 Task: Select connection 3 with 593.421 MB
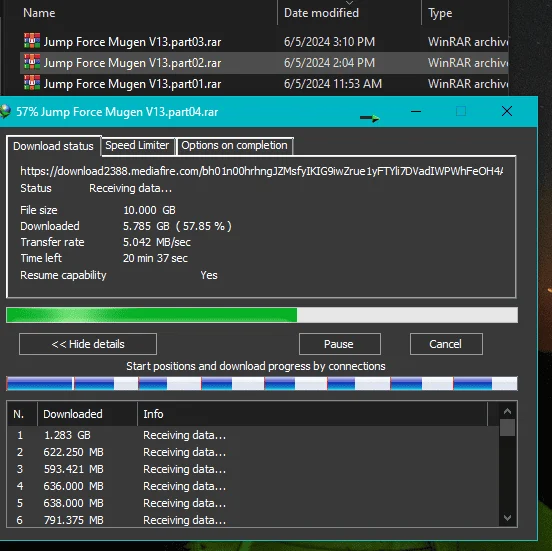253,469
